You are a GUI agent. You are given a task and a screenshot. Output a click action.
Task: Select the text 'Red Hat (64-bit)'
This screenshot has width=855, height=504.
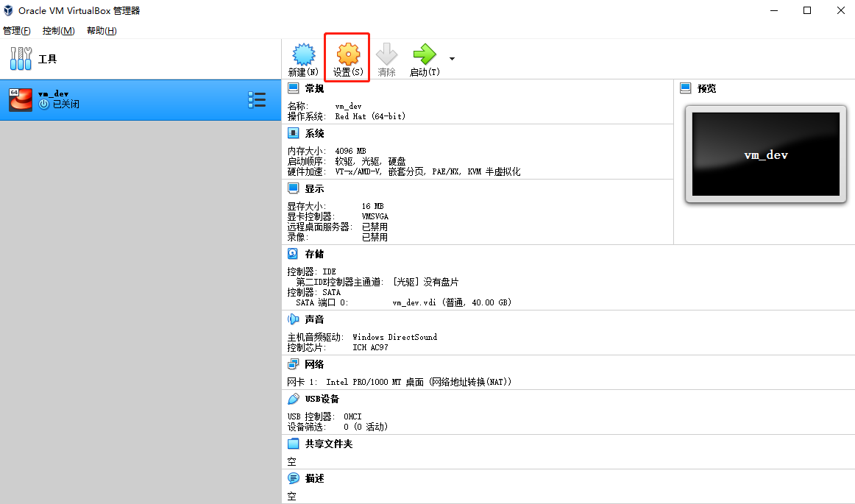tap(370, 116)
